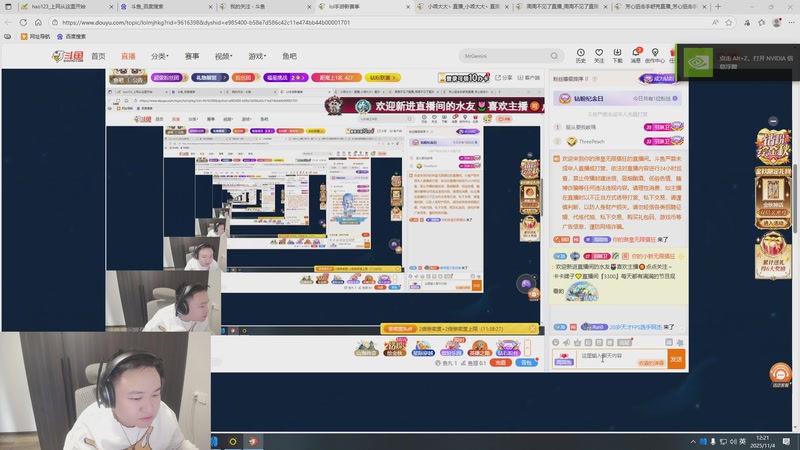Open the 百度搜索 bookmark
800x450 pixels.
71,36
